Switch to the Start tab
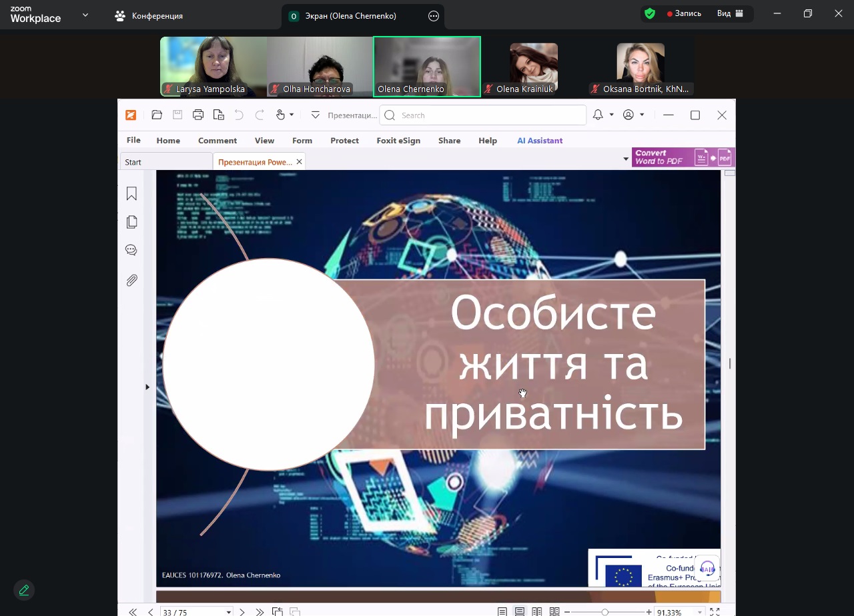The image size is (854, 616). click(x=165, y=162)
